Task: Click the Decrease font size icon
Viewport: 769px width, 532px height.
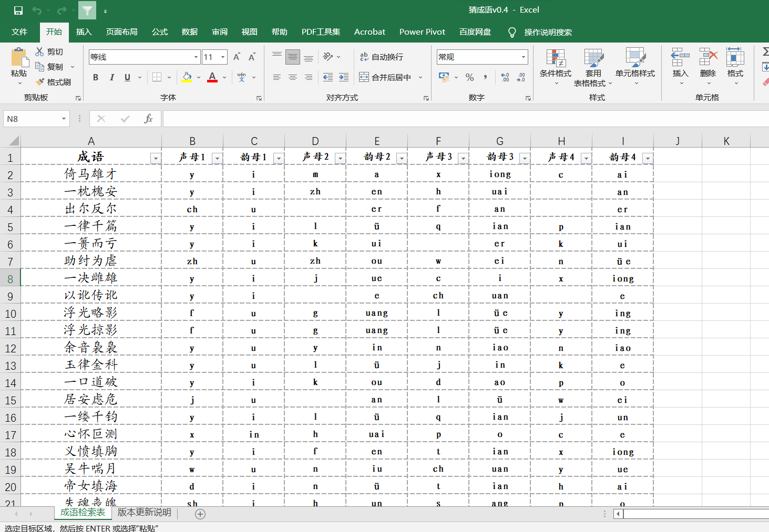Action: (252, 57)
